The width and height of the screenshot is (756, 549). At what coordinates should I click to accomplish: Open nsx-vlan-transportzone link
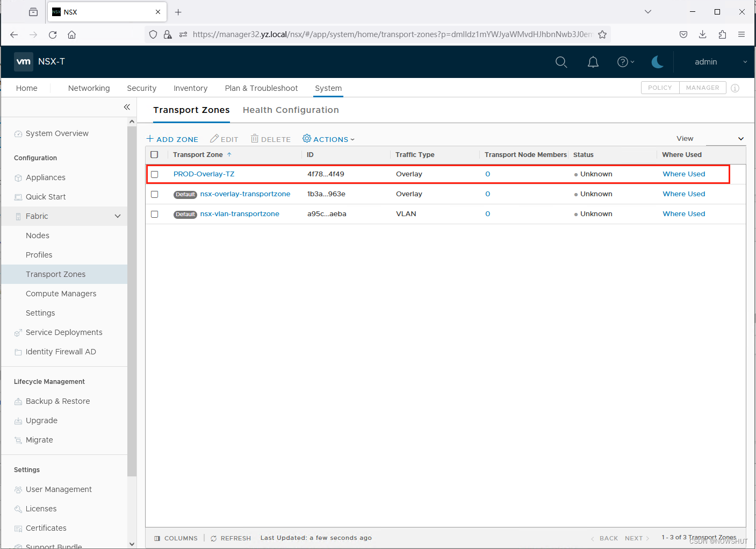pos(240,214)
